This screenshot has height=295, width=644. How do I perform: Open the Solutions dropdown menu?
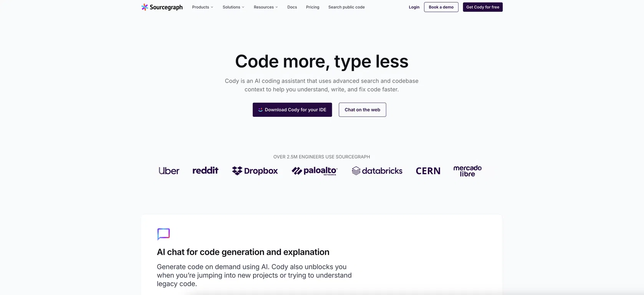coord(233,7)
